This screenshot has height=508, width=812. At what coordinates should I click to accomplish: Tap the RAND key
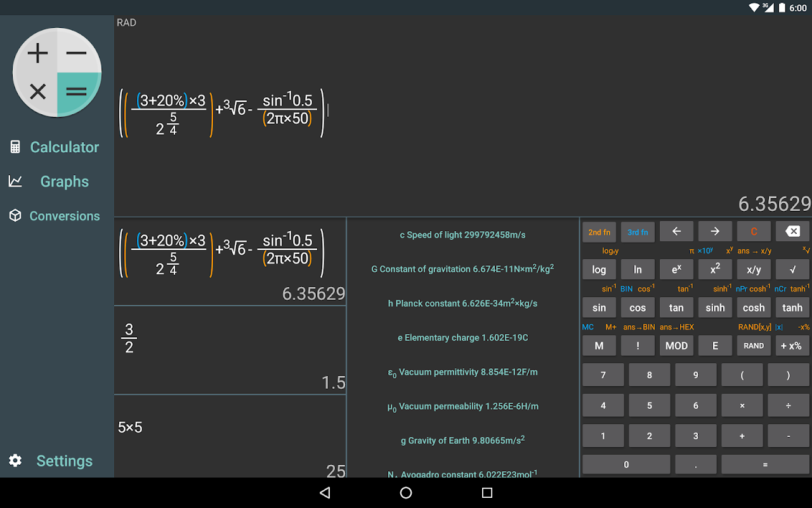(754, 345)
